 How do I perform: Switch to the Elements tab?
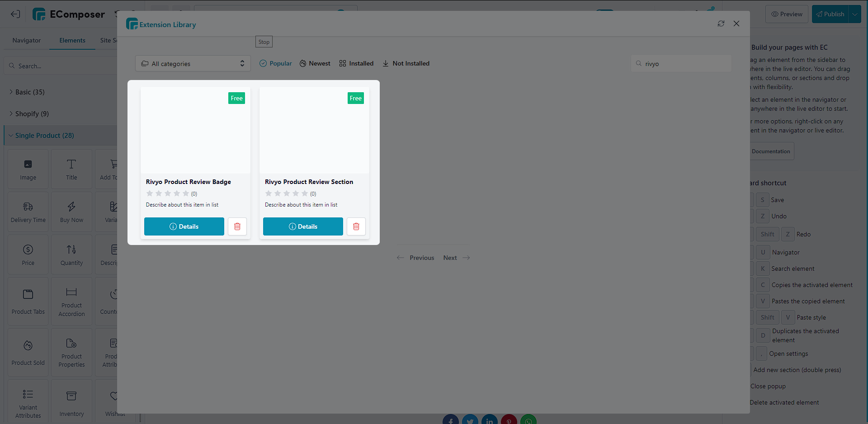click(x=72, y=40)
